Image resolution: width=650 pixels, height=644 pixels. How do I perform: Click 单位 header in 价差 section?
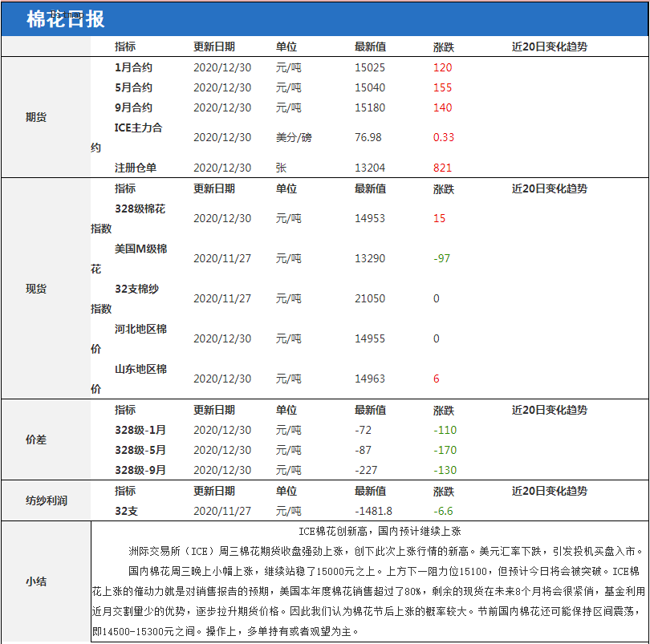click(286, 411)
